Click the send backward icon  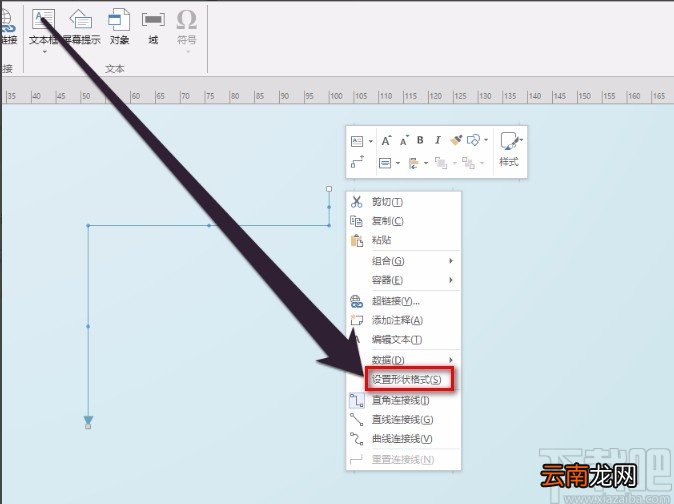tap(468, 163)
